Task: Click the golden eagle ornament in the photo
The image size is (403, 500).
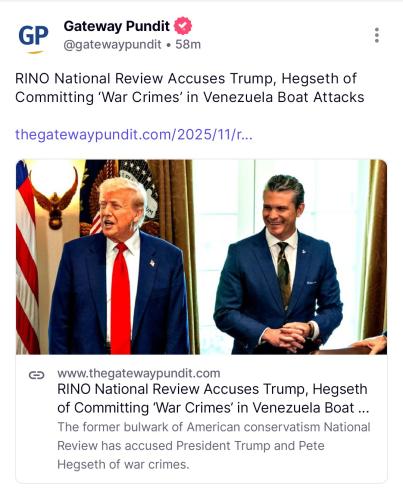Action: click(x=55, y=202)
